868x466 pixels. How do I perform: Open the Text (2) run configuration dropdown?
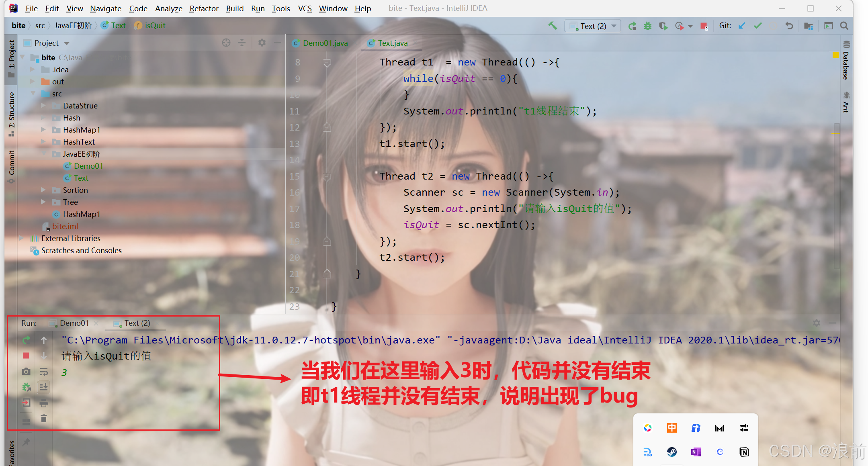[592, 25]
